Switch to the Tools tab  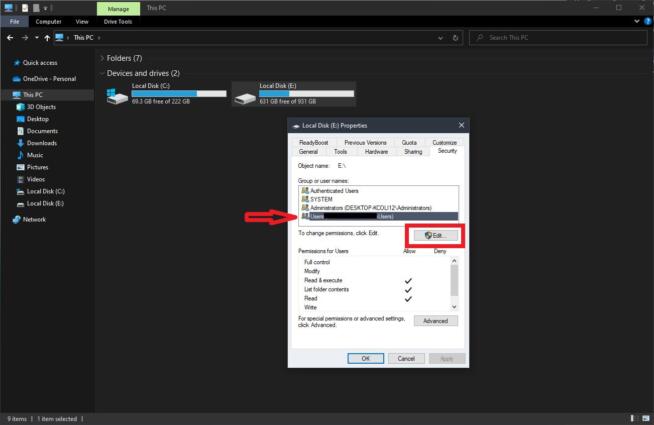(340, 152)
